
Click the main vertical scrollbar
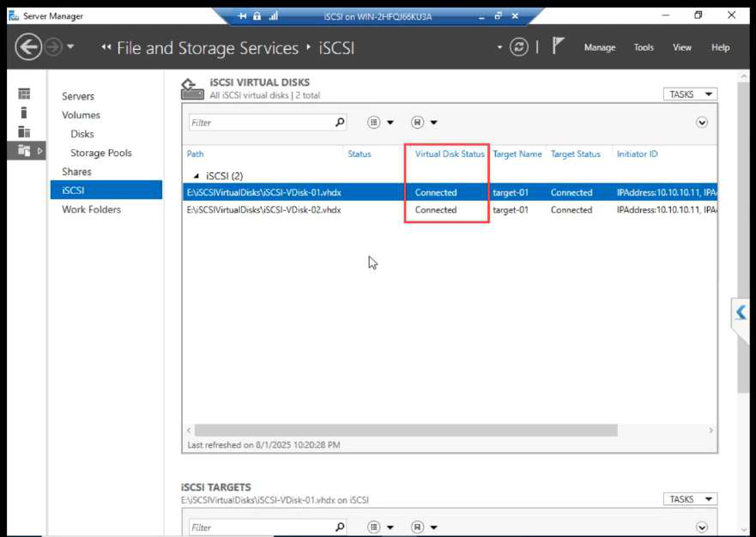coord(743,237)
